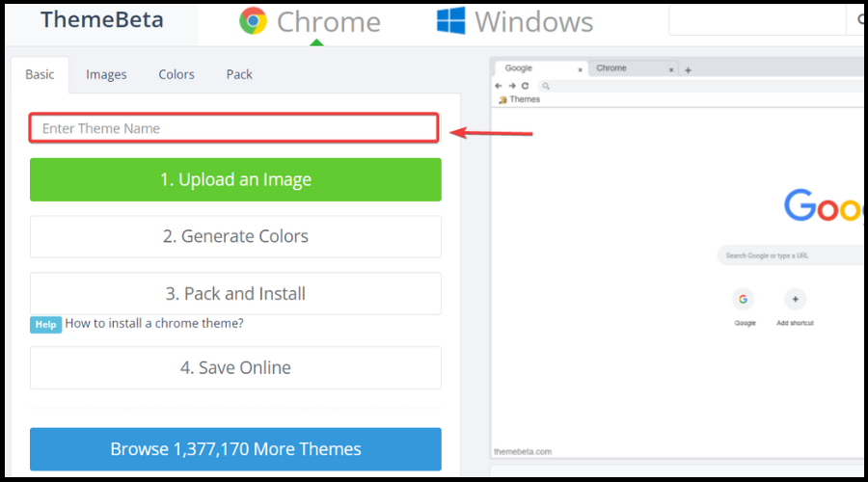The image size is (868, 482).
Task: Click the Themes bookmark in preview
Action: pos(519,99)
